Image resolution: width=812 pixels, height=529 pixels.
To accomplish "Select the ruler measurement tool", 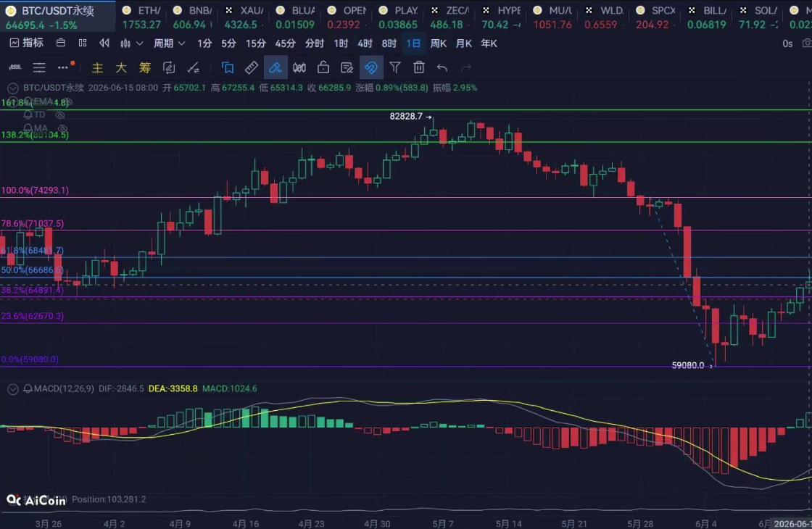I will [251, 67].
